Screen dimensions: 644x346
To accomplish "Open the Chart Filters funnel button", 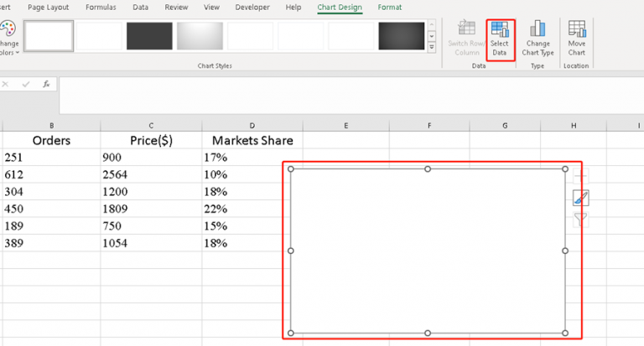I will (580, 219).
